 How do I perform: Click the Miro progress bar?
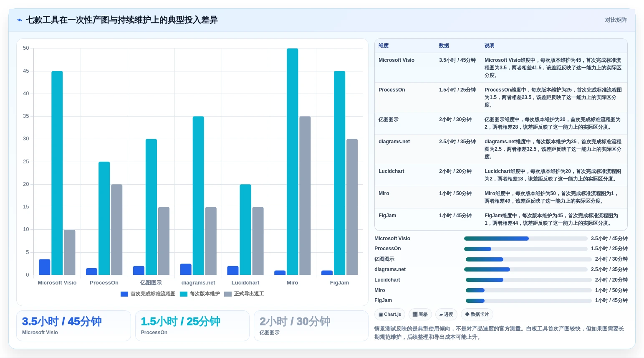pos(527,290)
